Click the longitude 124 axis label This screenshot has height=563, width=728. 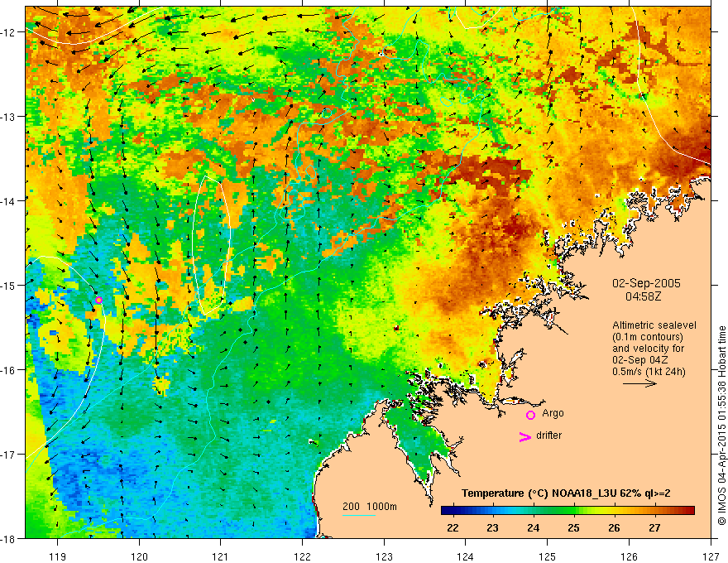coord(466,556)
